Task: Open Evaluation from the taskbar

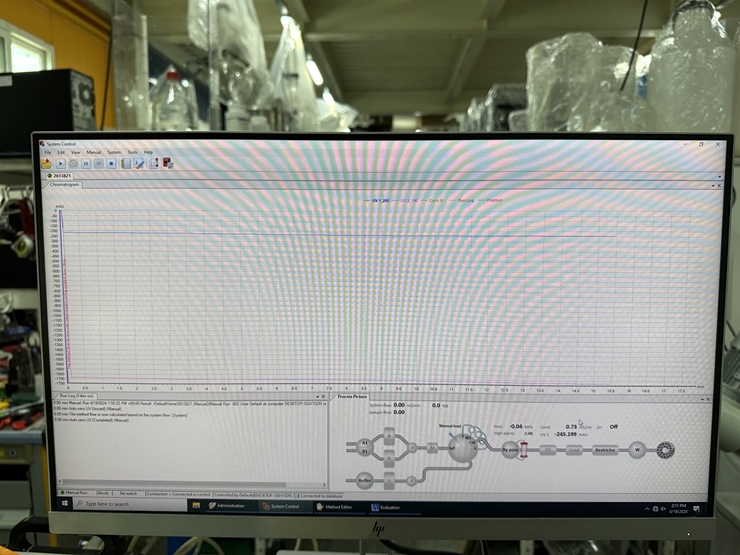Action: pyautogui.click(x=386, y=507)
